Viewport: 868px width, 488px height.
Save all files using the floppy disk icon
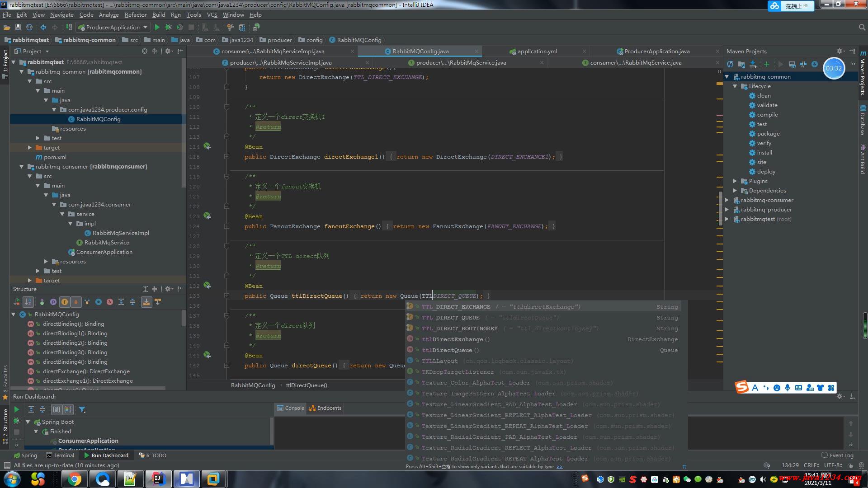(x=18, y=27)
